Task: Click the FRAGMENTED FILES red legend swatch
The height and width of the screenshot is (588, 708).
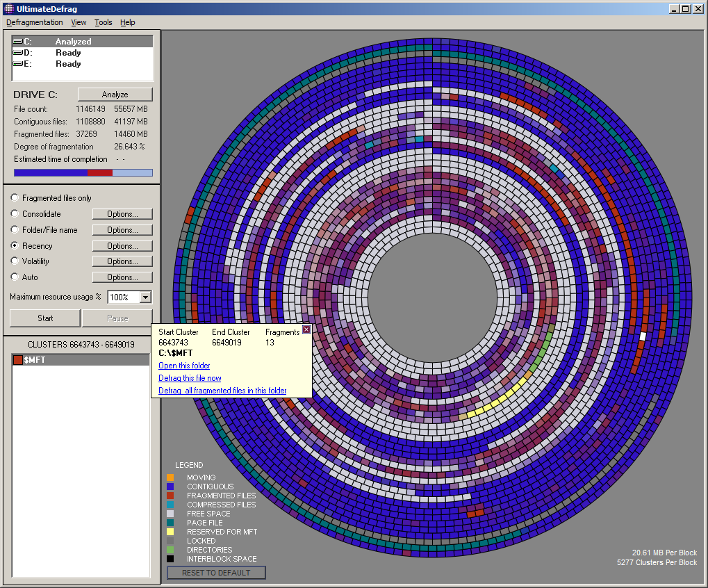Action: [170, 496]
